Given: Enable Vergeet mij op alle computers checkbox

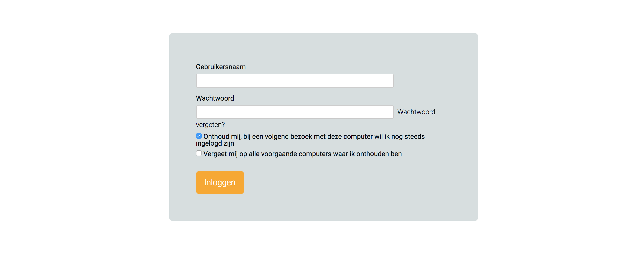Looking at the screenshot, I should [x=199, y=153].
